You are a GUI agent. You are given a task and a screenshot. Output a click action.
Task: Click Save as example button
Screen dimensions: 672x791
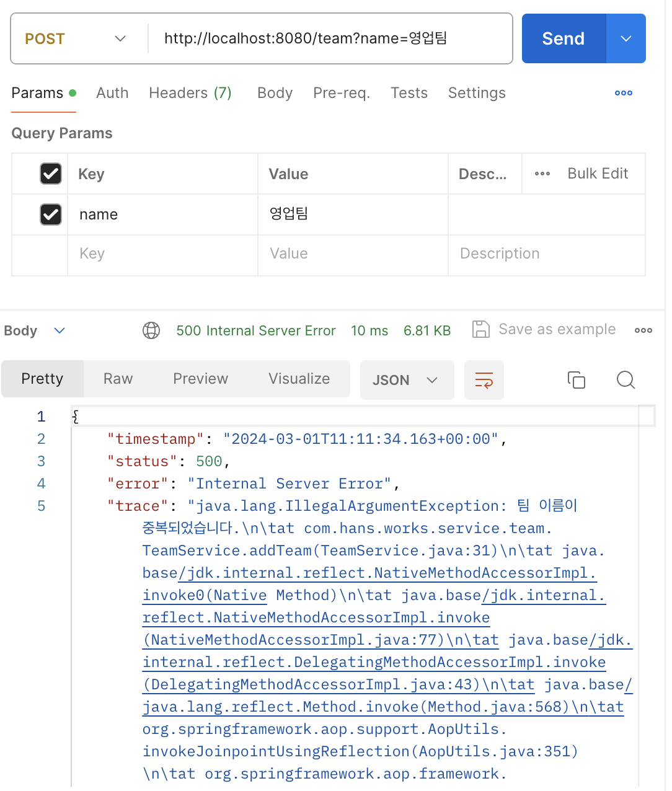pos(544,329)
